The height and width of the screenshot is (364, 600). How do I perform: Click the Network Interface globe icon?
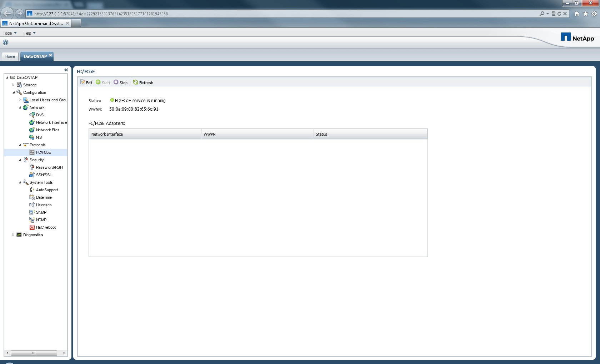click(x=32, y=122)
